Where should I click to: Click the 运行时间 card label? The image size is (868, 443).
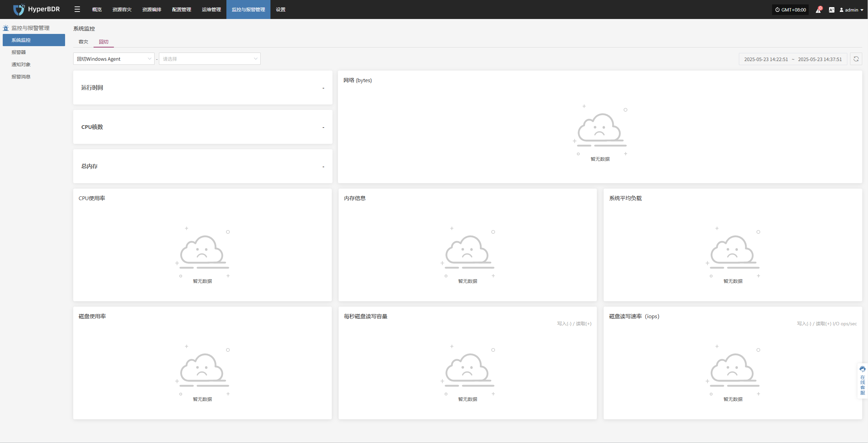point(92,88)
